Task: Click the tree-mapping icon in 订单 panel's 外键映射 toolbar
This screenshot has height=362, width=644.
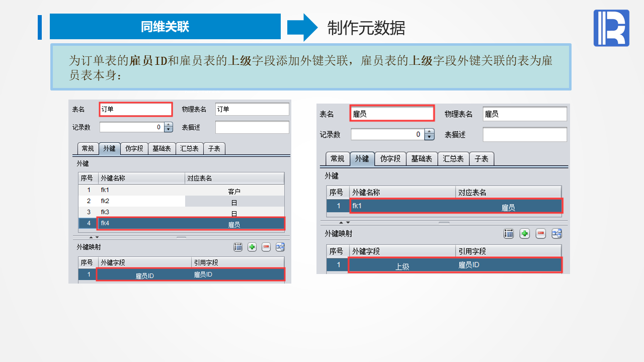Action: (x=280, y=247)
